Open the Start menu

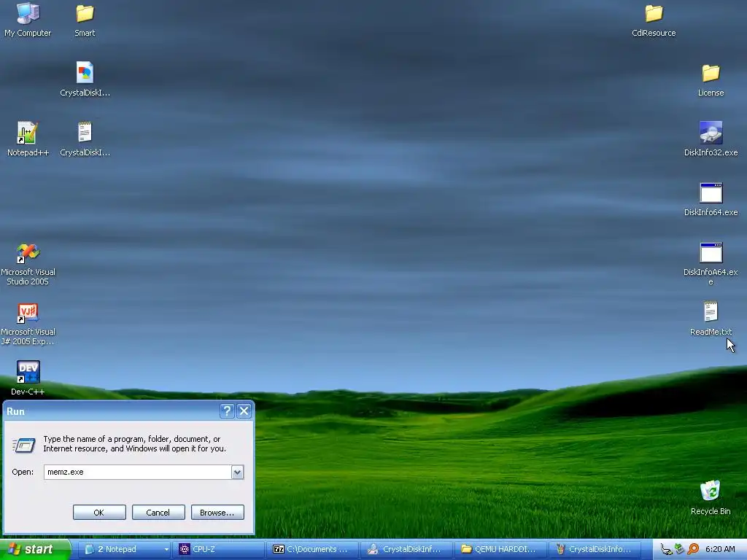tap(35, 549)
